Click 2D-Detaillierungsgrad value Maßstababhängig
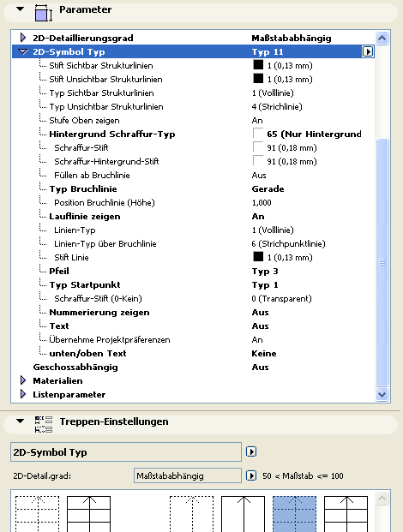Viewport: 403px width, 532px height. (x=292, y=38)
